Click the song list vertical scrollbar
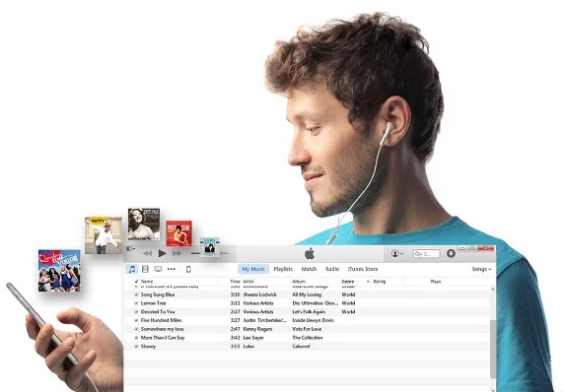The width and height of the screenshot is (564, 392). click(x=493, y=349)
